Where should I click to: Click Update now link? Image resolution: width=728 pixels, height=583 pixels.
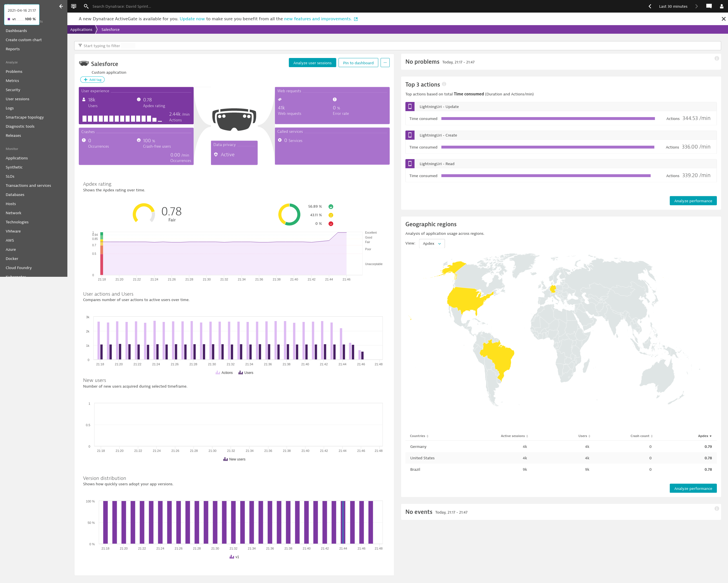pyautogui.click(x=192, y=19)
